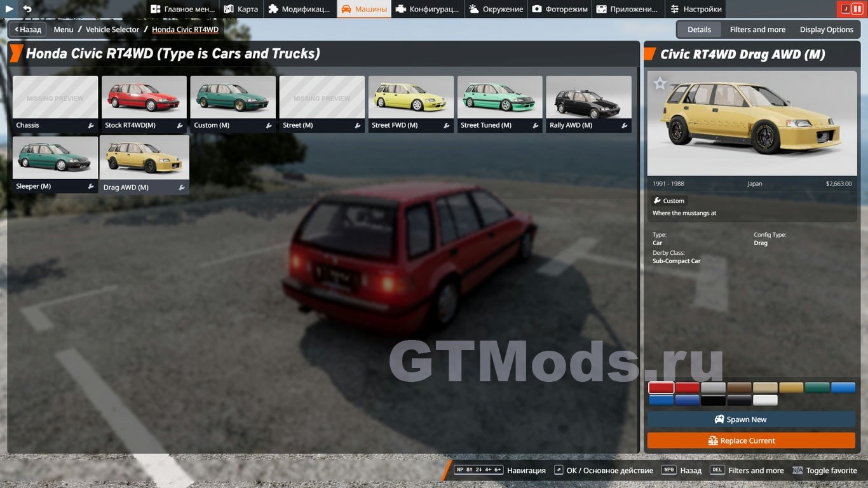868x488 pixels.
Task: Open the Настройки settings menu
Action: coord(695,9)
